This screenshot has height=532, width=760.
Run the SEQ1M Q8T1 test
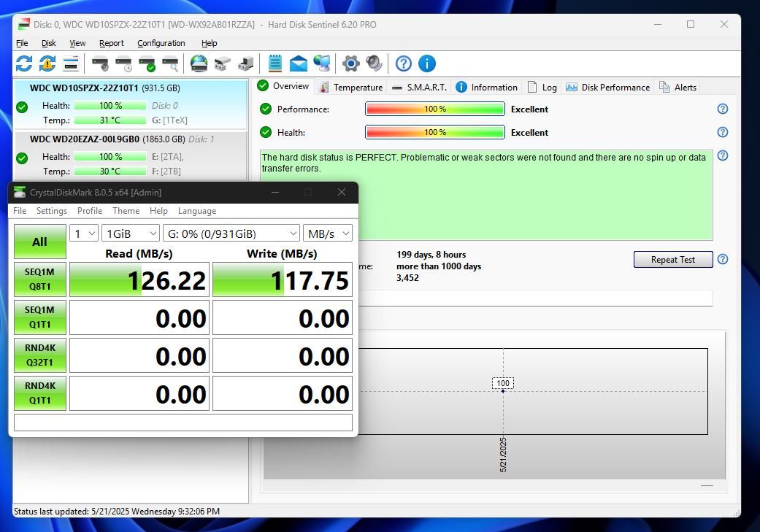coord(39,279)
